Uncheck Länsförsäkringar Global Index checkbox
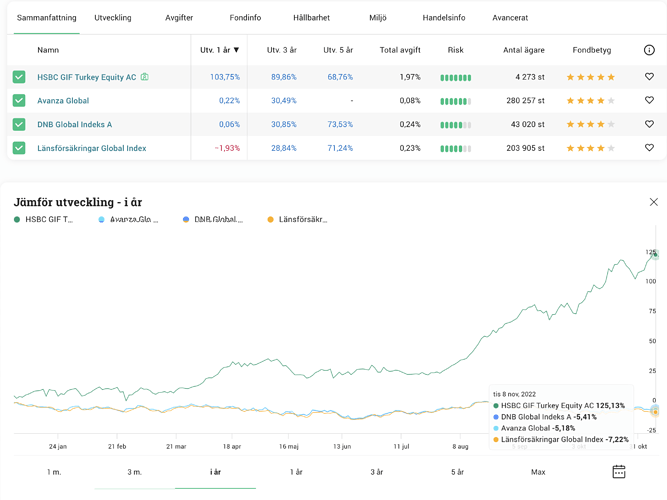The width and height of the screenshot is (667, 500). [19, 148]
